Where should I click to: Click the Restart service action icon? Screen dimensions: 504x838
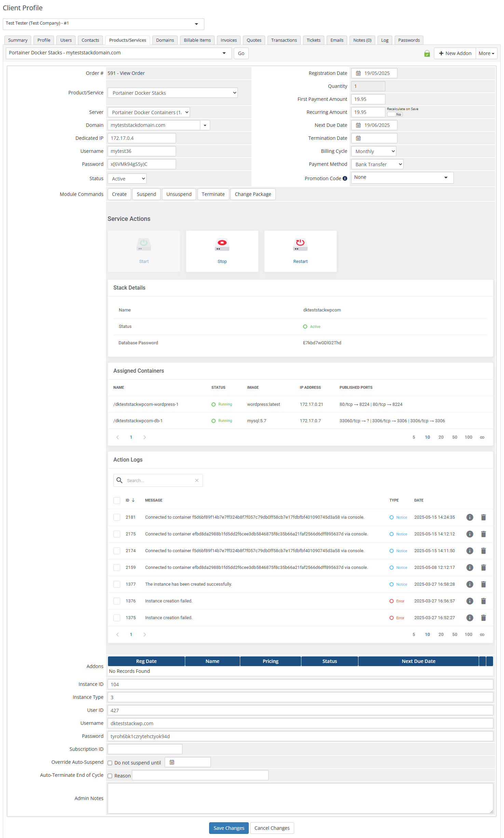click(x=300, y=244)
